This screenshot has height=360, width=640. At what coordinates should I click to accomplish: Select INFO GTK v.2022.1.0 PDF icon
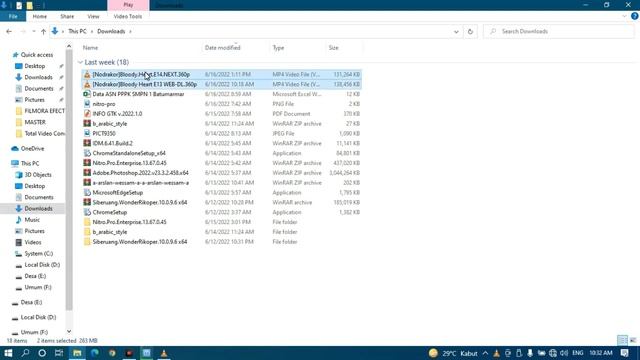coord(87,113)
